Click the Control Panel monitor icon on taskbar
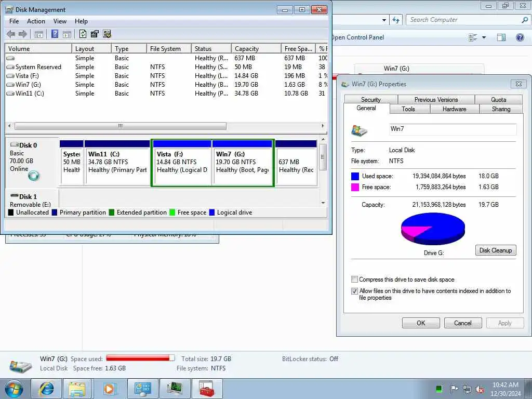Screen dimensions: 532x399 click(142, 389)
